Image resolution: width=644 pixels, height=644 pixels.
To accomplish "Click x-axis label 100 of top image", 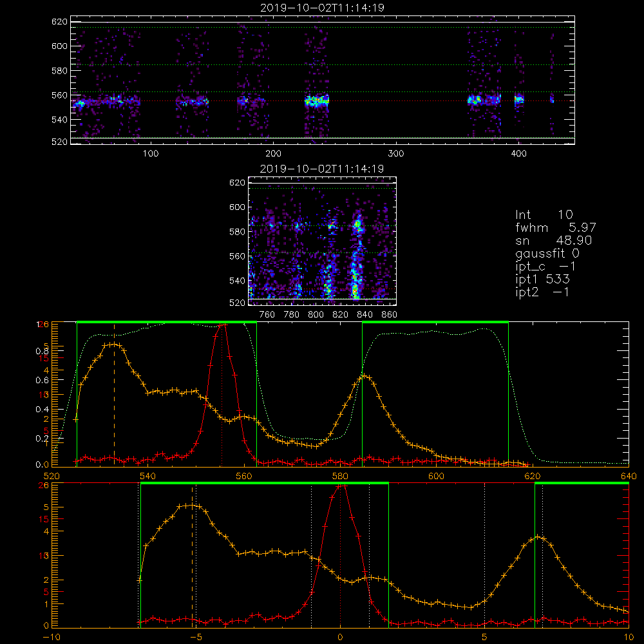I will coord(151,154).
